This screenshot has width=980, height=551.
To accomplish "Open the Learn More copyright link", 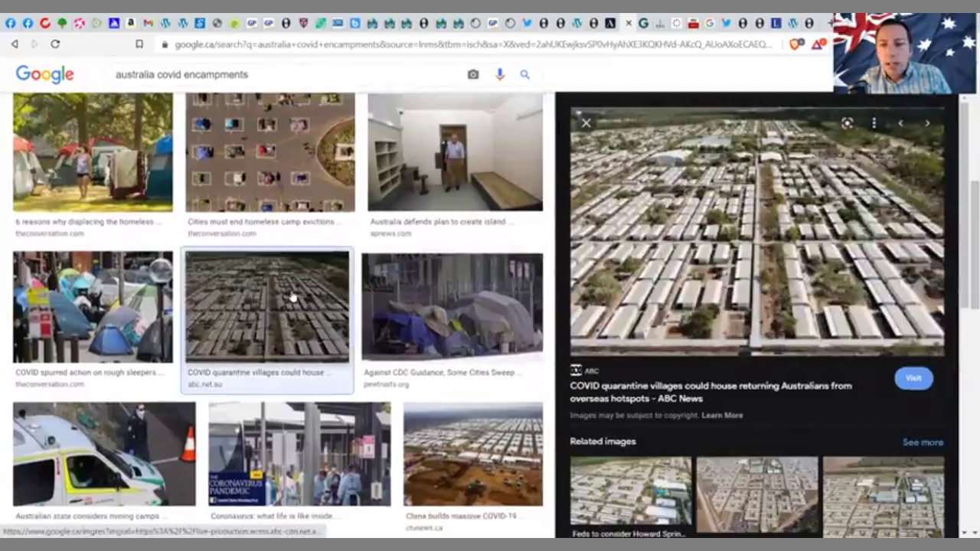I will coord(722,416).
